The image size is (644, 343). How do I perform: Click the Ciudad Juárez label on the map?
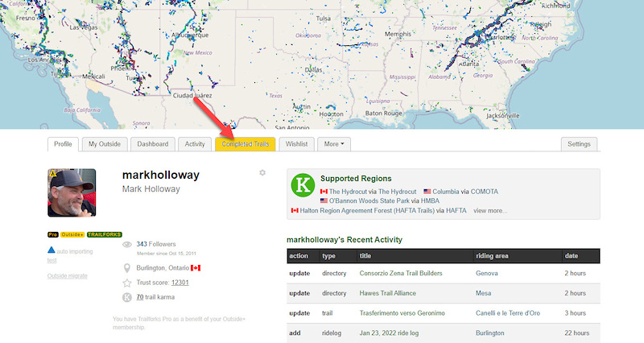tap(192, 95)
